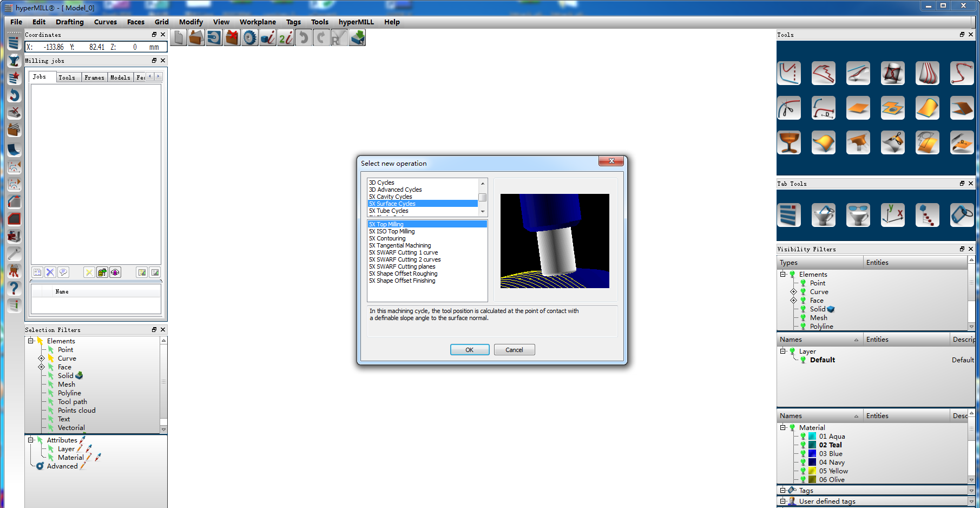980x508 pixels.
Task: Collapse the Material tree node
Action: point(782,427)
